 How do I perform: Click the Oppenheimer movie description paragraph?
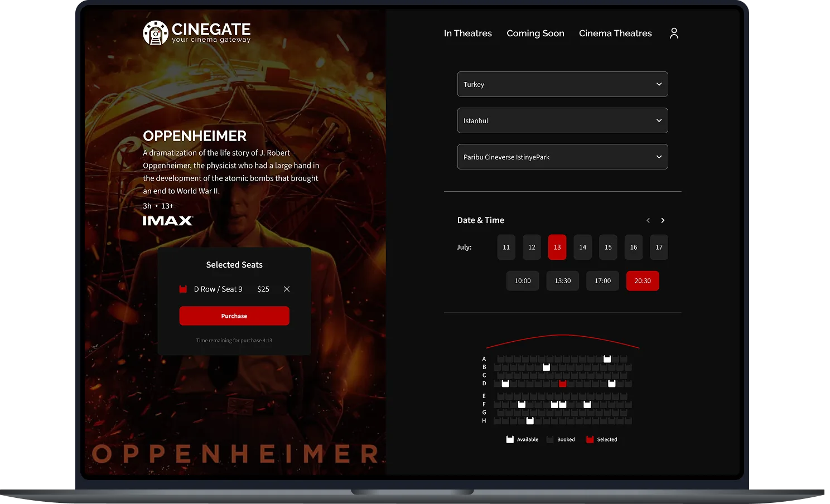tap(231, 172)
